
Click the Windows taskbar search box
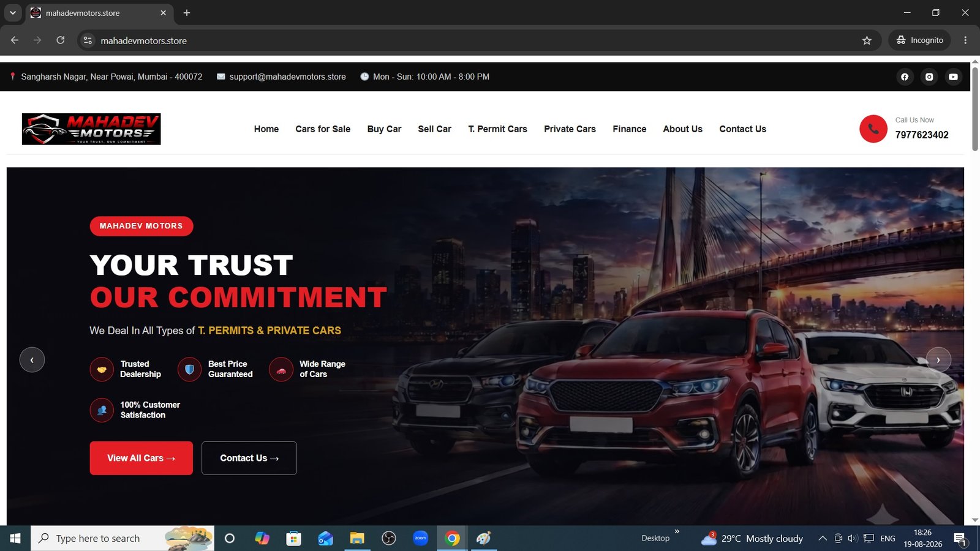click(123, 538)
